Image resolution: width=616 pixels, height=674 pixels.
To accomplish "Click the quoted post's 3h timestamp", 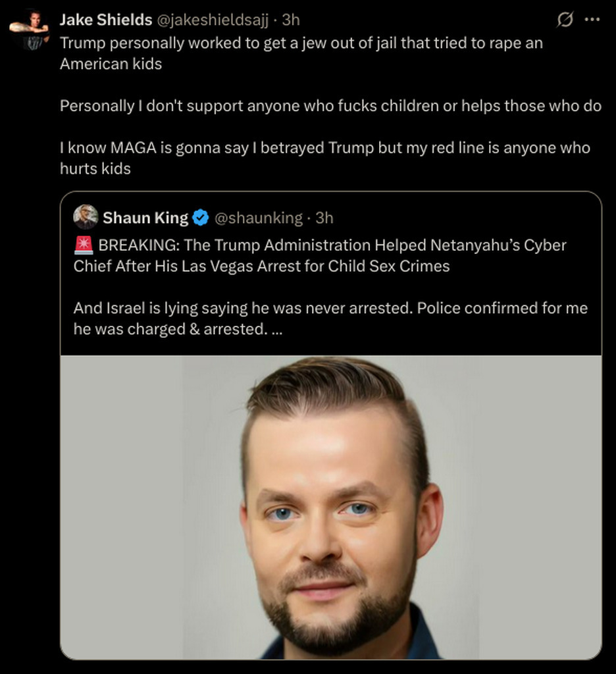I will click(x=324, y=218).
